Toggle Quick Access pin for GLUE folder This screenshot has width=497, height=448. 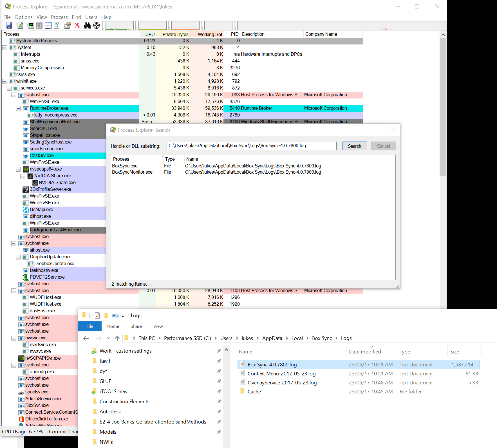[219, 381]
